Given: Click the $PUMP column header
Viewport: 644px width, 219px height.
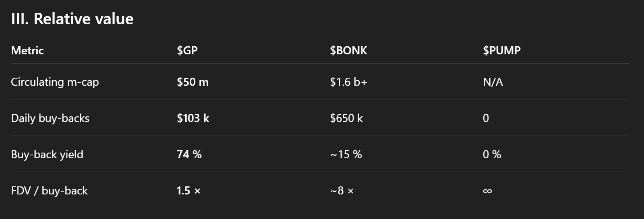Looking at the screenshot, I should point(502,50).
